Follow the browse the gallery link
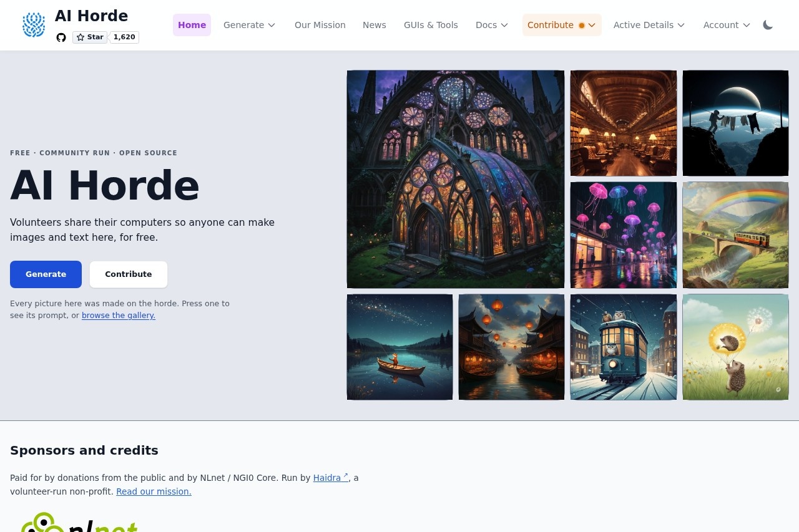The height and width of the screenshot is (532, 799). tap(119, 316)
